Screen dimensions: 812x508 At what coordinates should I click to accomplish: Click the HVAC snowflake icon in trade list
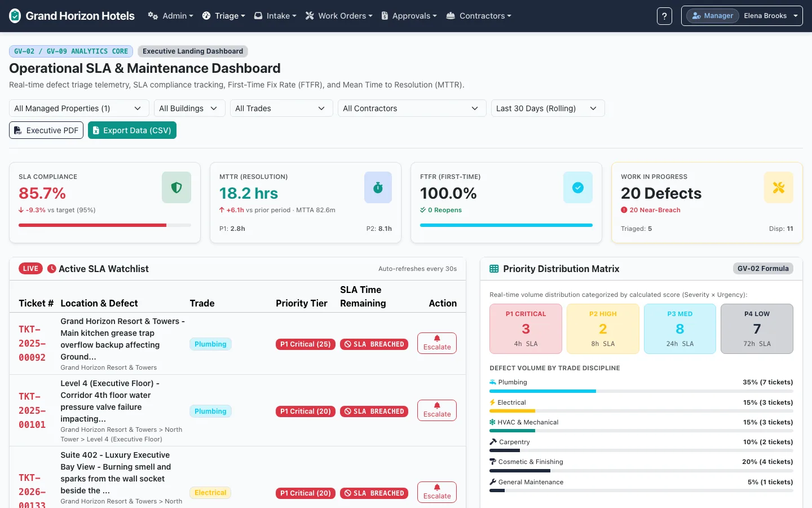click(x=492, y=422)
